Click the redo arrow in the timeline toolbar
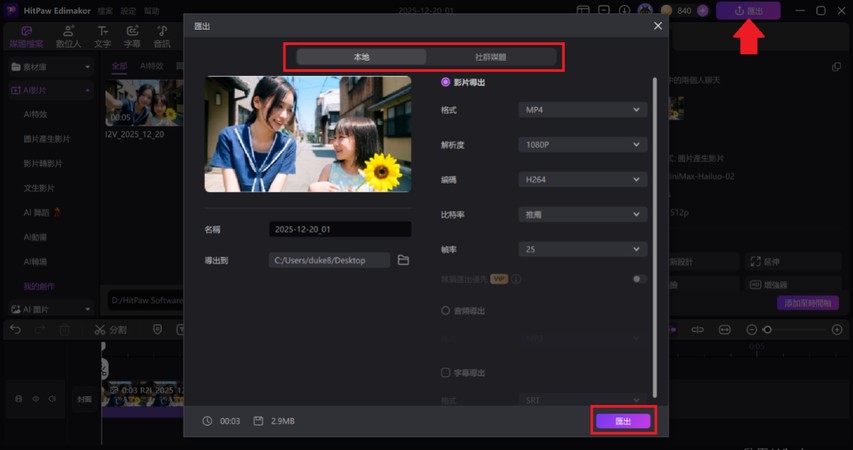 40,330
